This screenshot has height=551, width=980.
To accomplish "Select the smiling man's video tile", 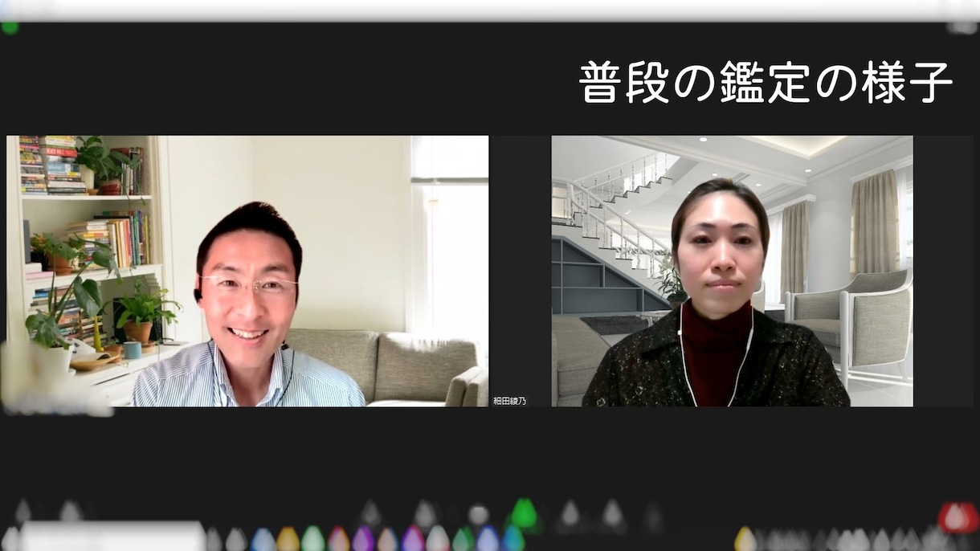I will (x=247, y=271).
